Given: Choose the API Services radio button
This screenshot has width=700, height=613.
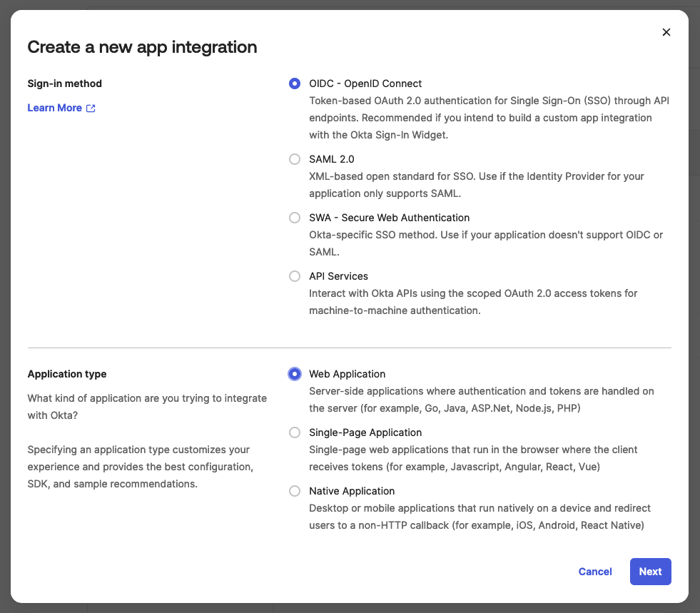Looking at the screenshot, I should click(x=295, y=276).
